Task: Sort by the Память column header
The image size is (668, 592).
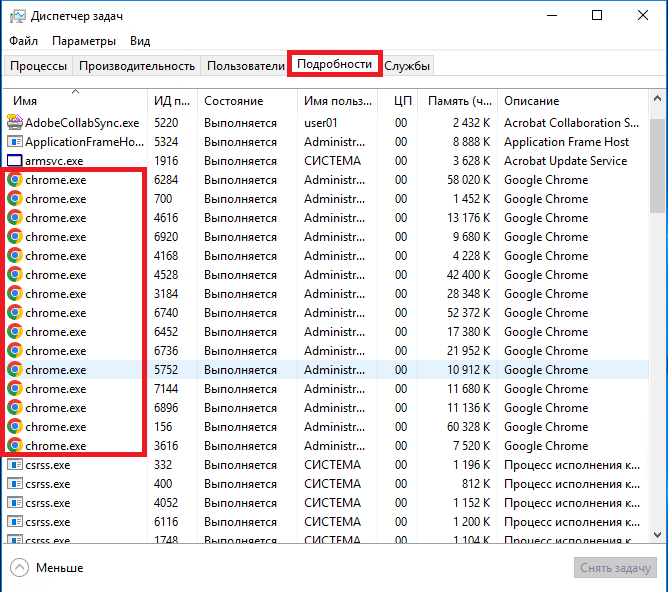Action: [460, 101]
